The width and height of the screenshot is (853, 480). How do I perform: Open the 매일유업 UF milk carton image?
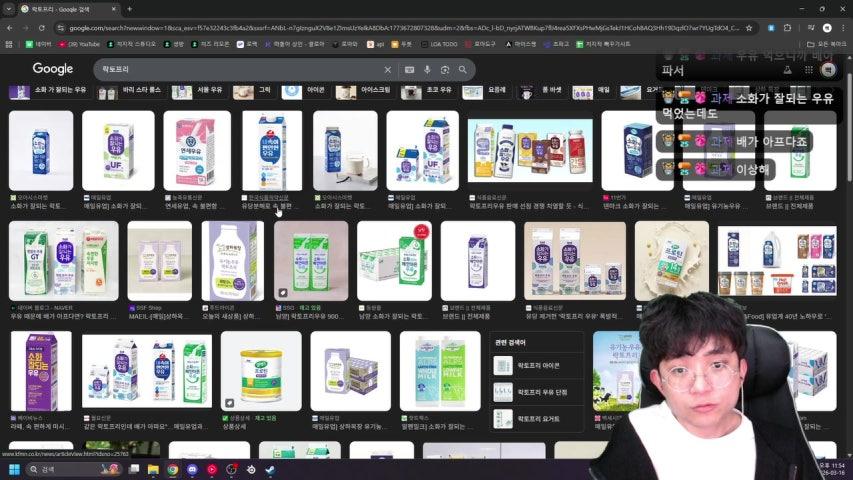point(118,151)
